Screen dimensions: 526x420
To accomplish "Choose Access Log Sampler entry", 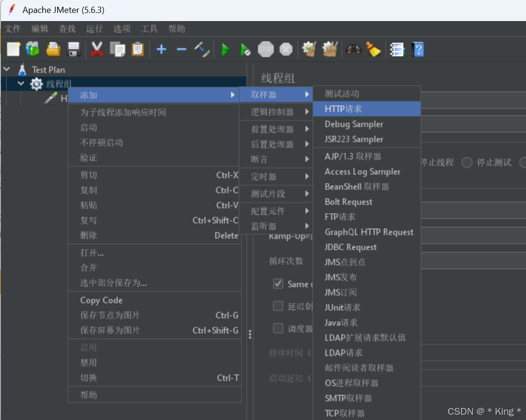I will 367,172.
